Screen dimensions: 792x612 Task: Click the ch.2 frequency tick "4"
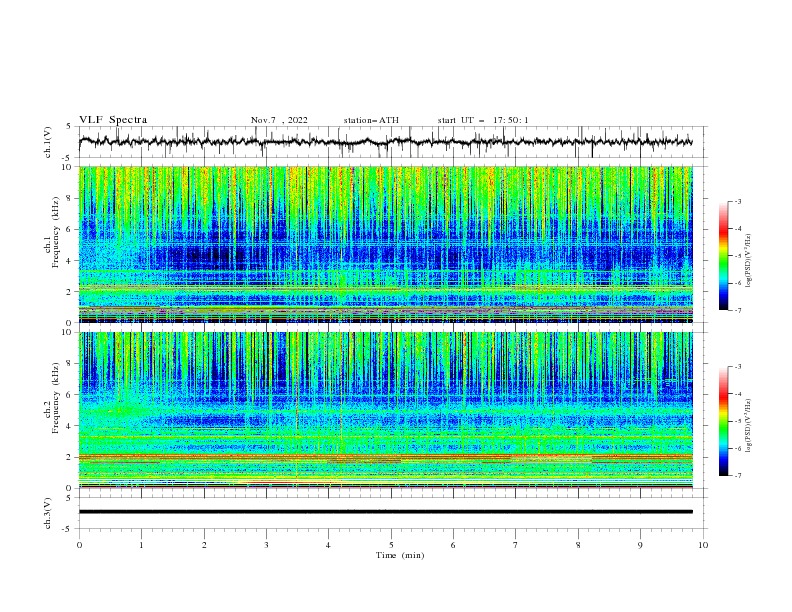click(x=70, y=426)
